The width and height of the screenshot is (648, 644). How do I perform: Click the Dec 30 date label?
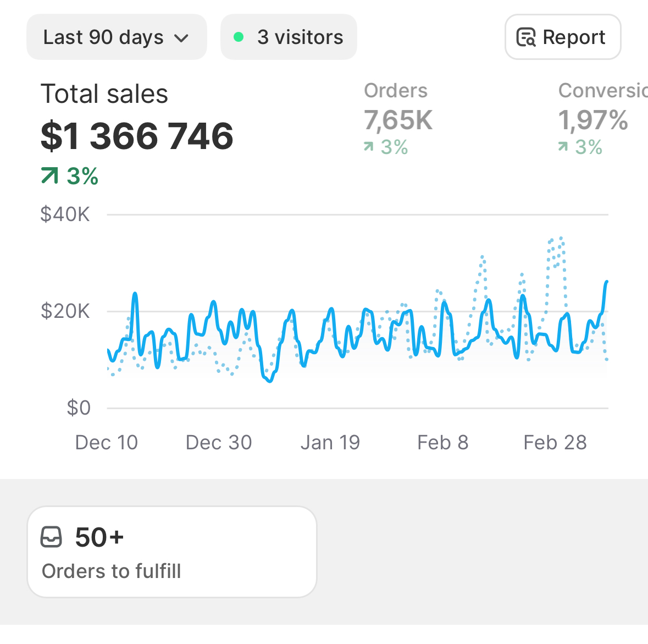(x=219, y=443)
